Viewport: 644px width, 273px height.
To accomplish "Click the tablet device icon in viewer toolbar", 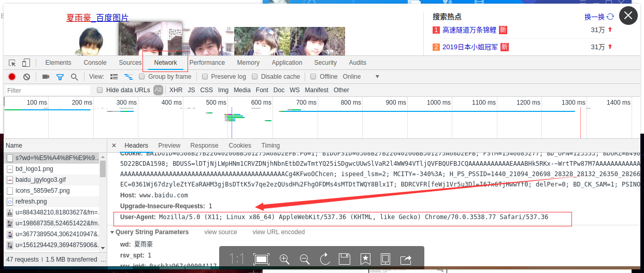I will click(x=385, y=258).
